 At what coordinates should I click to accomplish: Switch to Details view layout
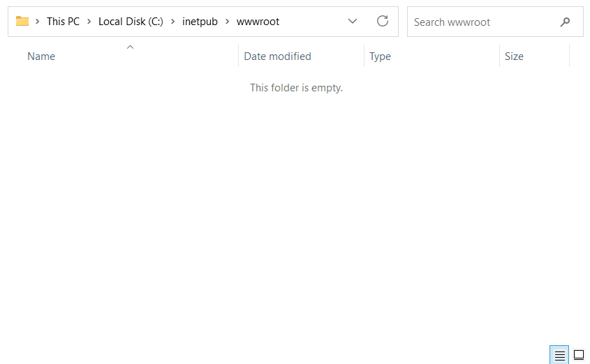[559, 355]
